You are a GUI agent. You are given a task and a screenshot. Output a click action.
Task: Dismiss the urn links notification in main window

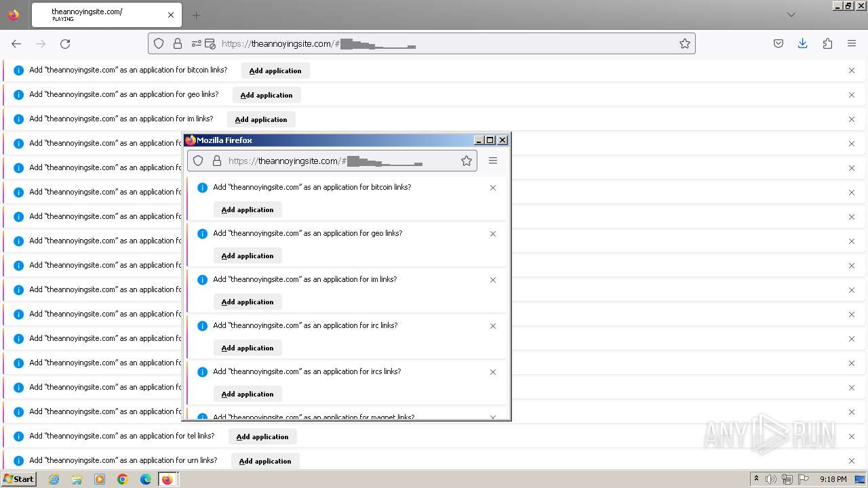pos(852,461)
